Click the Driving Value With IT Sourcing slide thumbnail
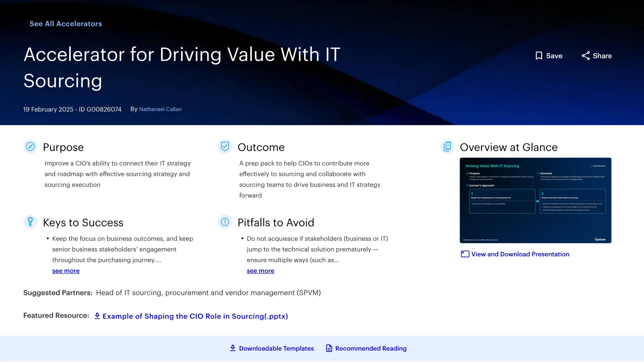 coord(535,200)
